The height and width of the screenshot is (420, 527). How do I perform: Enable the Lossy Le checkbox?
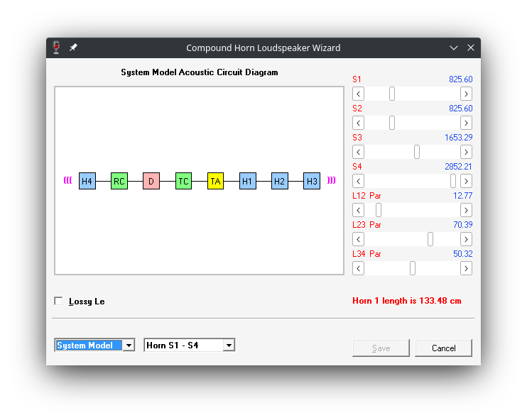(x=58, y=301)
